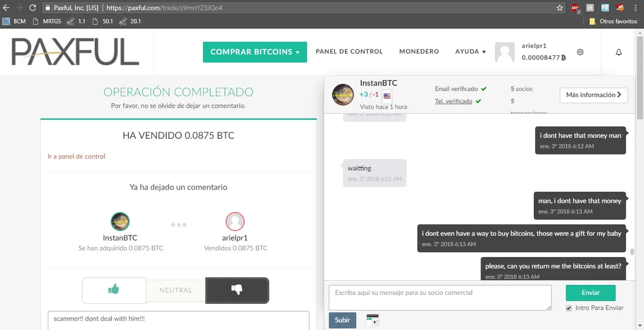Screen dimensions: 644x330
Task: Click the browser back arrow
Action: click(7, 8)
